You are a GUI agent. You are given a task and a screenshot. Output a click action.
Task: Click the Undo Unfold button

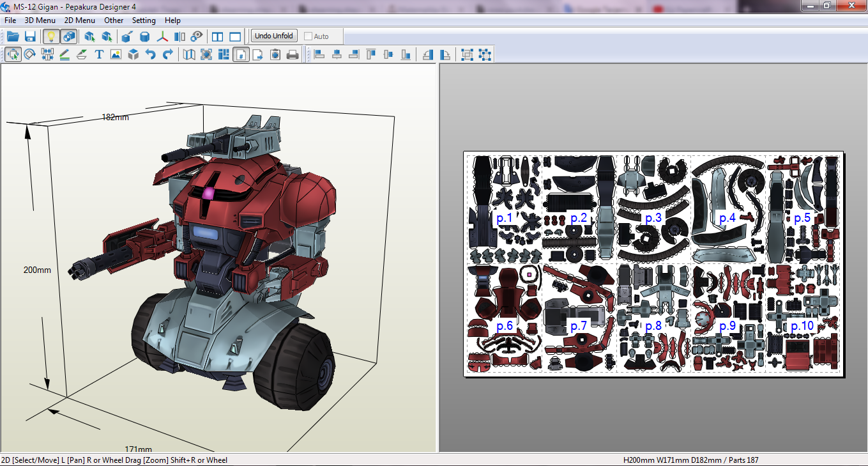tap(274, 36)
